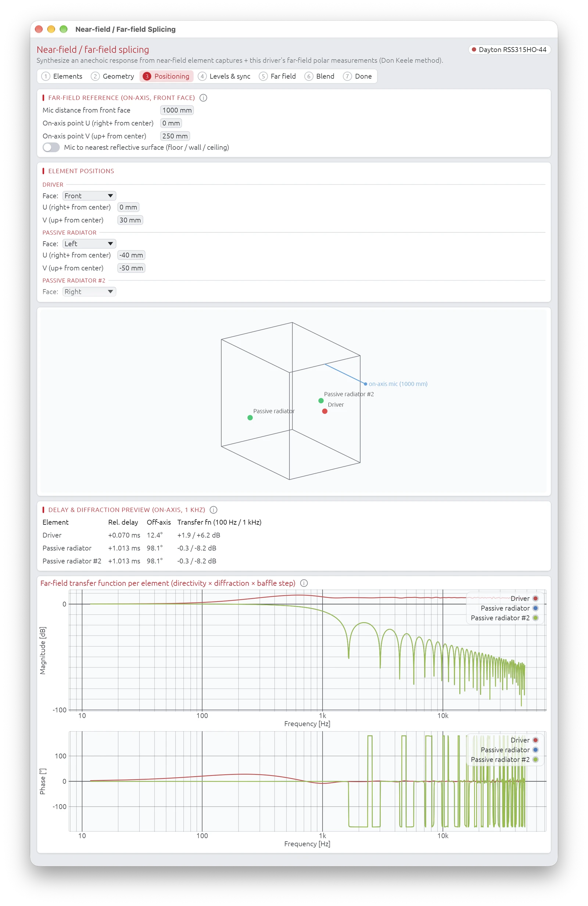The image size is (588, 906).
Task: Edit the On-axis point U value field
Action: tap(171, 123)
